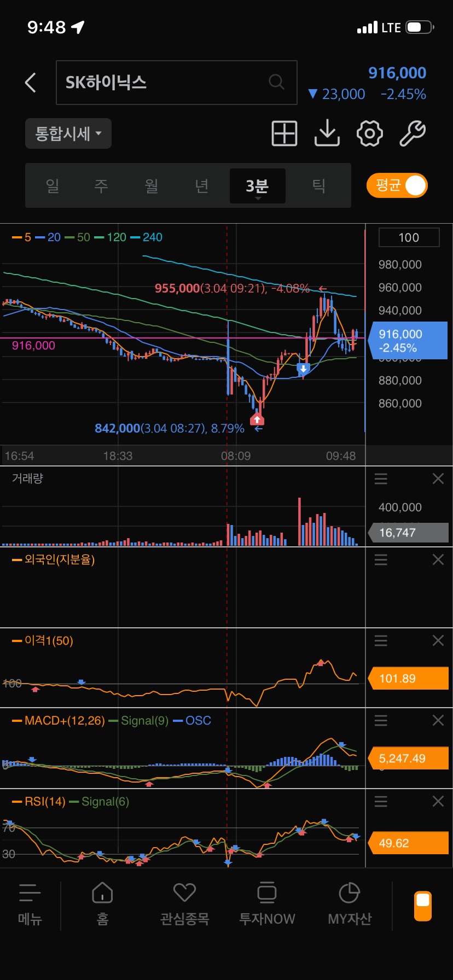Tap the 100 candle count box
The width and height of the screenshot is (453, 980).
[x=409, y=237]
